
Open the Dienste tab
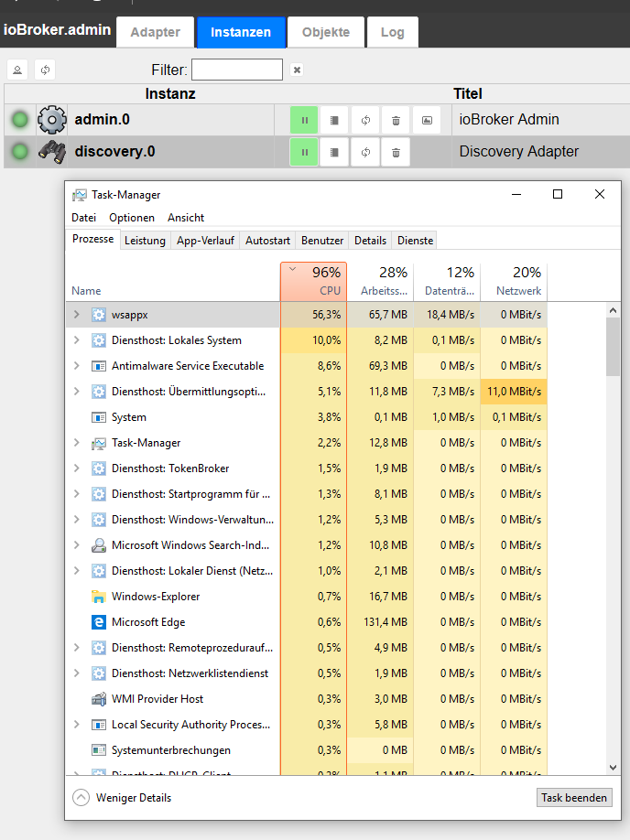tap(415, 241)
